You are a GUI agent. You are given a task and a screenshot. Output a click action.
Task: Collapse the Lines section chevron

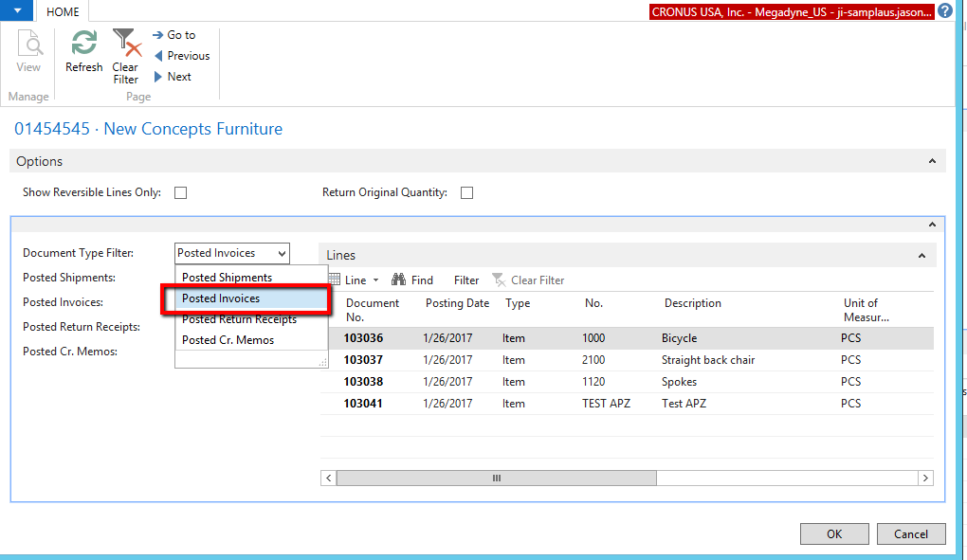click(922, 256)
